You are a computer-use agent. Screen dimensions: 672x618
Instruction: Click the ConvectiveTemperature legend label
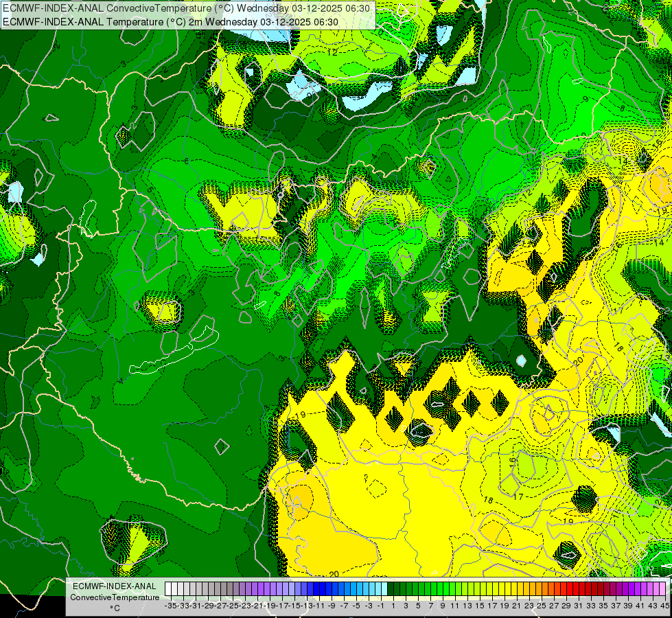coord(115,597)
